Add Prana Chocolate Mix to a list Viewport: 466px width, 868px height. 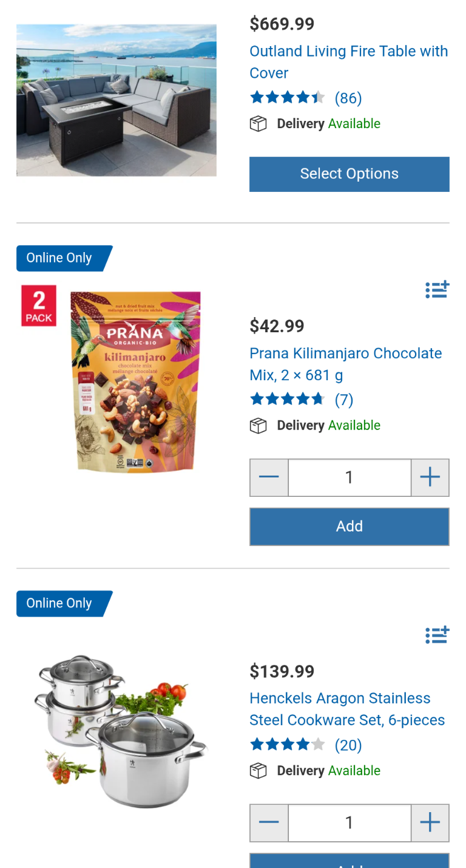tap(437, 290)
